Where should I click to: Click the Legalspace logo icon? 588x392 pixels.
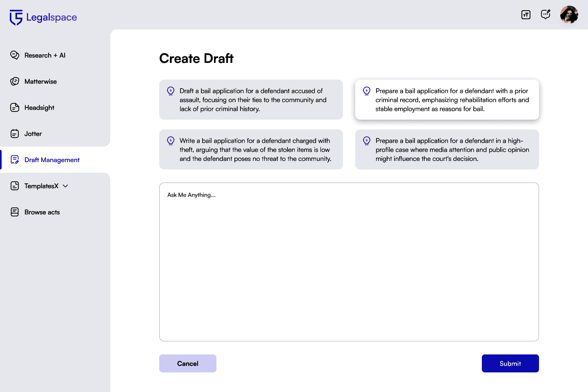click(16, 18)
